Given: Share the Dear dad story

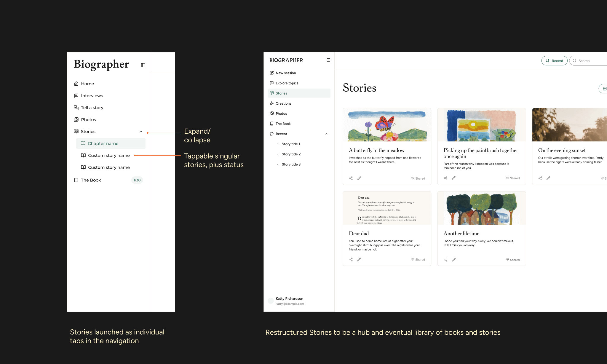Looking at the screenshot, I should click(351, 260).
